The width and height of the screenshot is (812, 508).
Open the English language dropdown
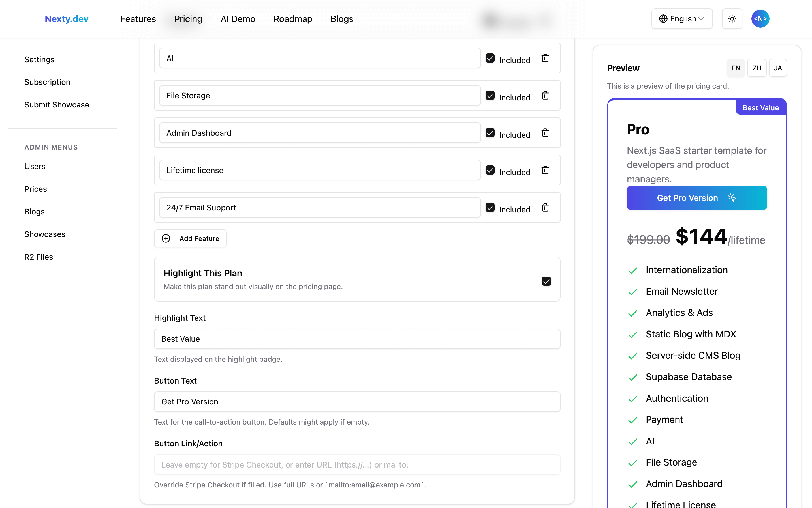(x=681, y=19)
